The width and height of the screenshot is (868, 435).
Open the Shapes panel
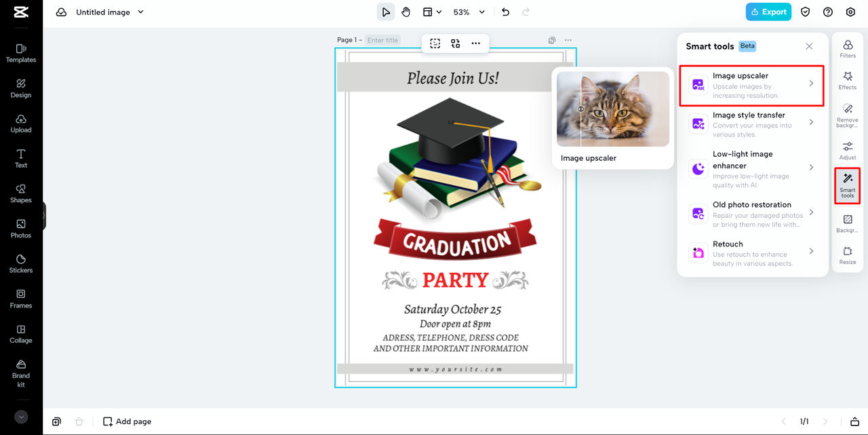[21, 193]
